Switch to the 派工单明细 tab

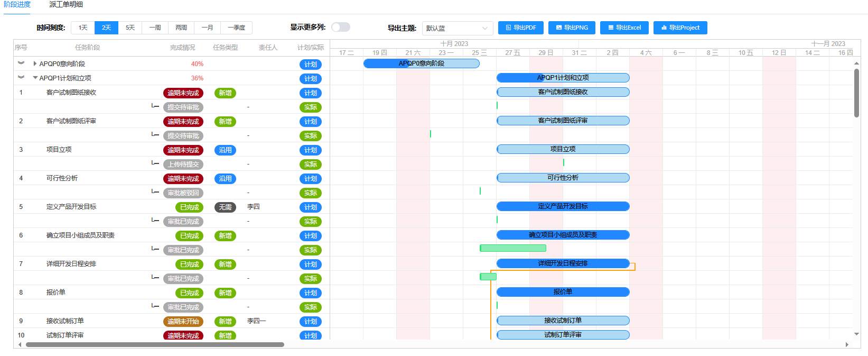[66, 5]
